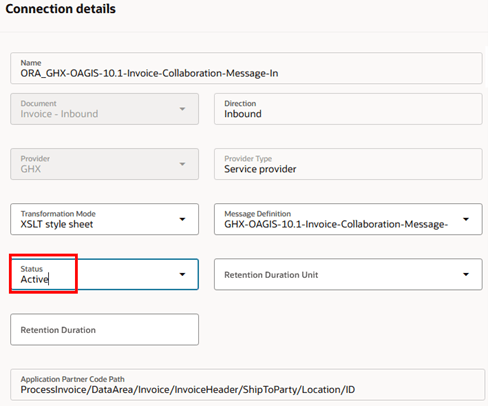
Task: Open the disabled Document dropdown arrow
Action: [182, 109]
